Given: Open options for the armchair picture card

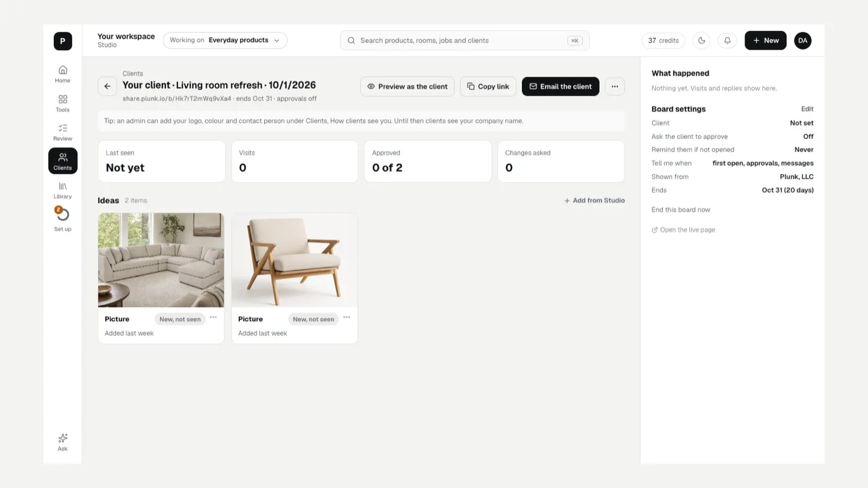Looking at the screenshot, I should coord(347,317).
